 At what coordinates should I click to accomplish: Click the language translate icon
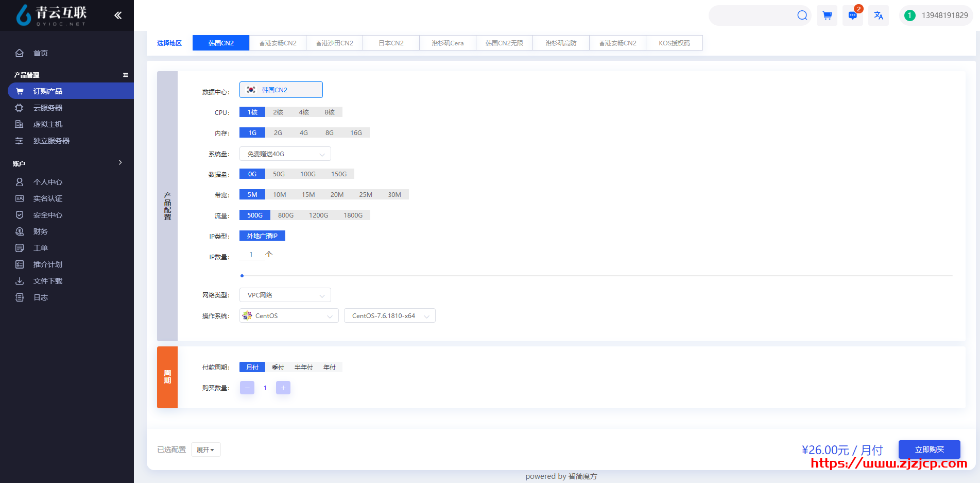pos(879,15)
